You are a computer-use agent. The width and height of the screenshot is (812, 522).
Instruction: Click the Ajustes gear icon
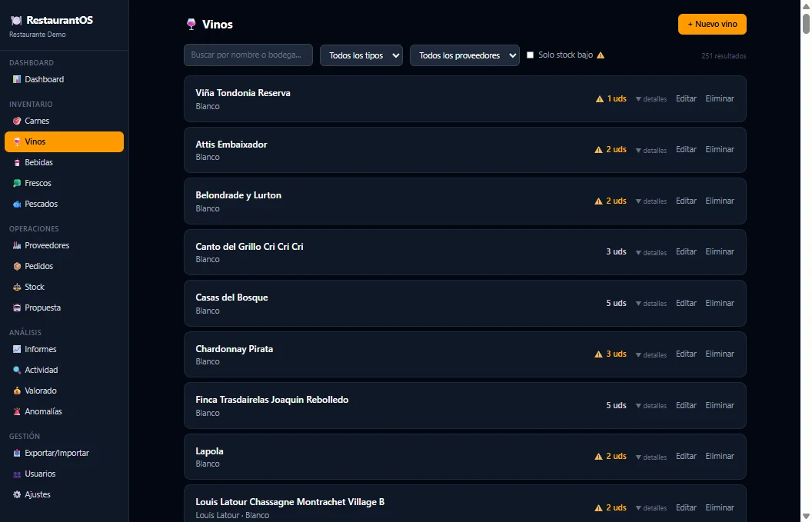(x=17, y=494)
